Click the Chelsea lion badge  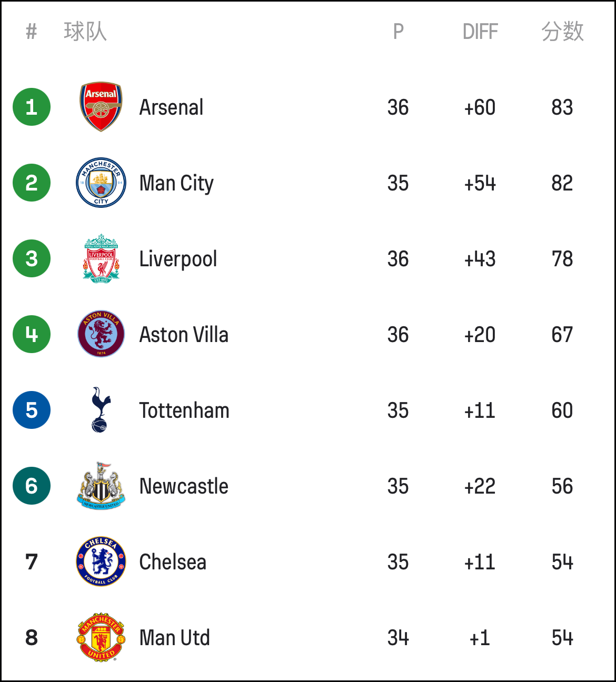click(101, 561)
